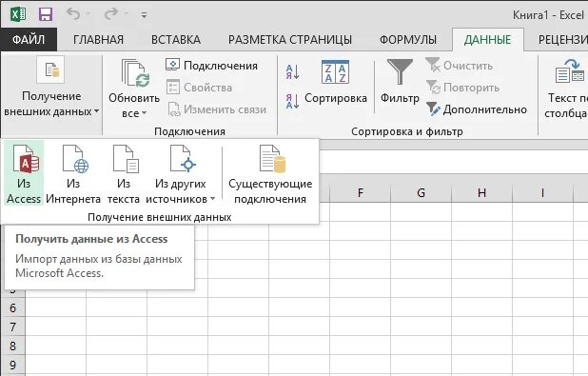Image resolution: width=588 pixels, height=376 pixels.
Task: Switch to the ВСТАВКА tab
Action: (x=176, y=39)
